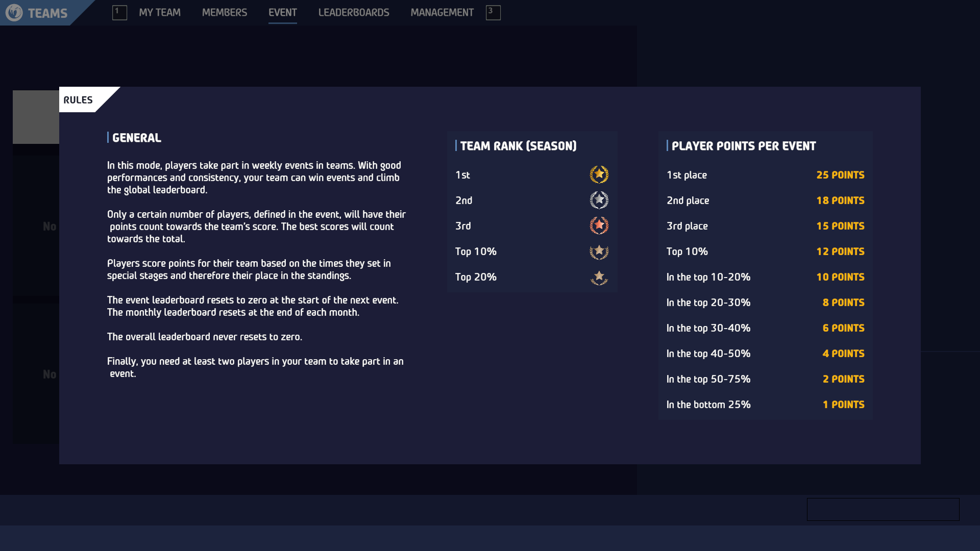Switch to the Members tab

[225, 12]
